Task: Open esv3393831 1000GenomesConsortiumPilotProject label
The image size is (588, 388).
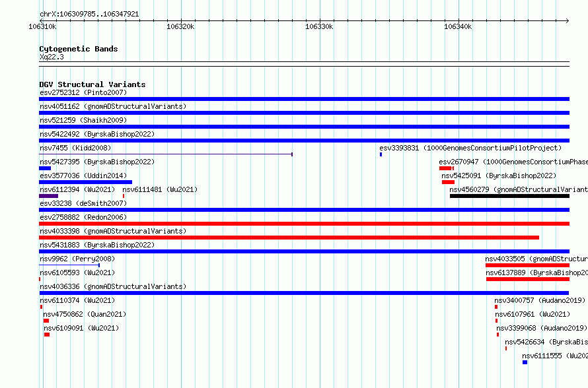Action: (470, 148)
